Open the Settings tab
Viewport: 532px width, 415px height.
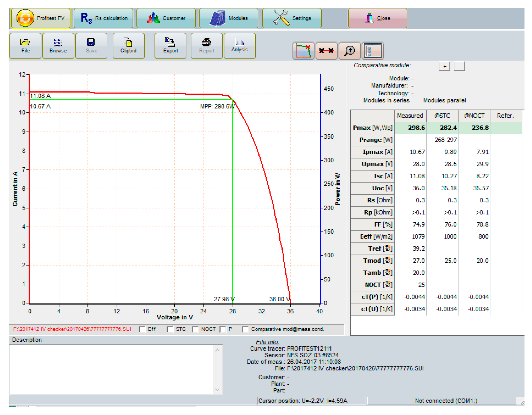(292, 18)
